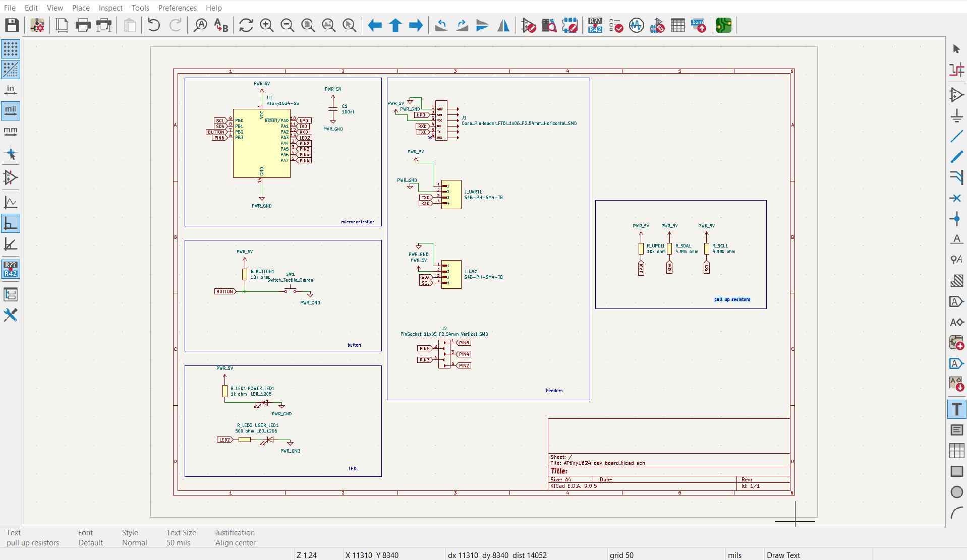The height and width of the screenshot is (560, 967).
Task: Choose the Place Power Symbol tool
Action: point(956,115)
